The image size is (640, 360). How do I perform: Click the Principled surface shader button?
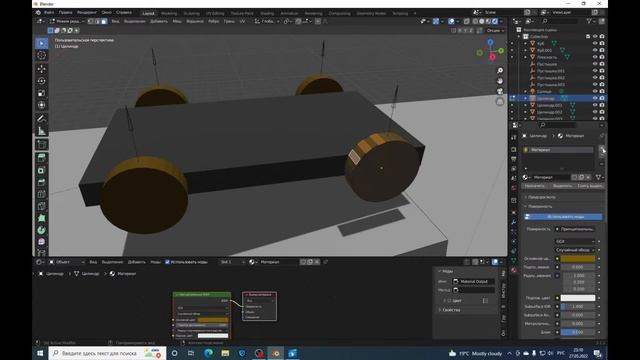(x=576, y=229)
